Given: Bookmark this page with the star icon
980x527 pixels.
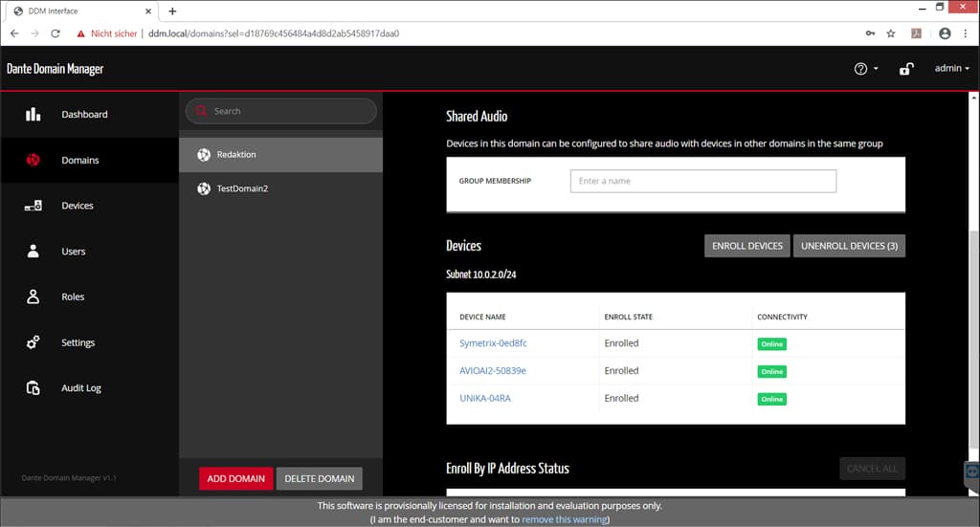Looking at the screenshot, I should click(891, 33).
